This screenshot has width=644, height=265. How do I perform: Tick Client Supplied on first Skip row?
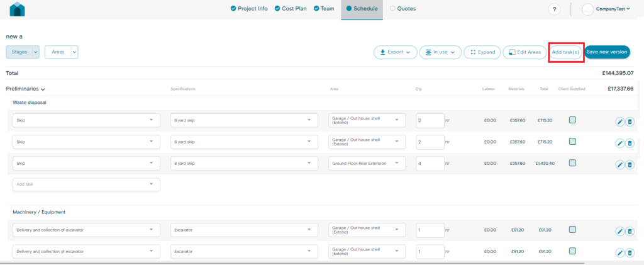pos(572,120)
